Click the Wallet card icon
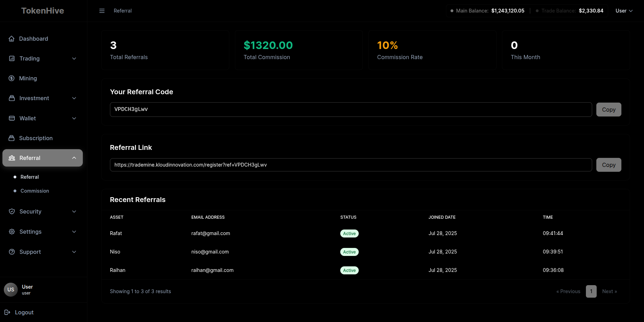This screenshot has width=644, height=322. click(12, 118)
